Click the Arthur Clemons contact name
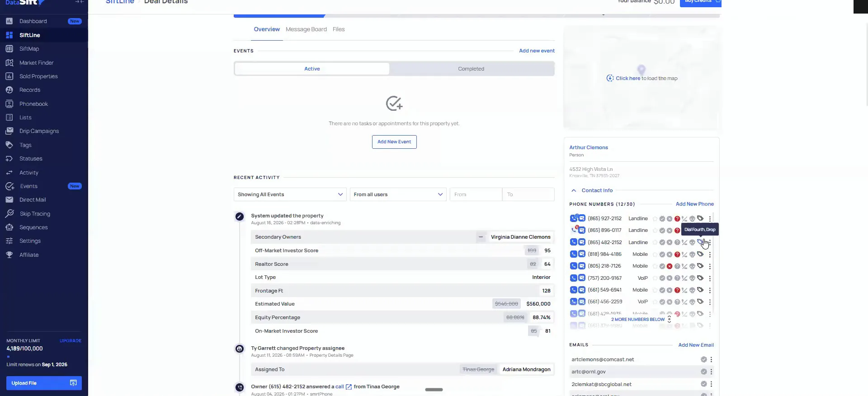Screen dimensions: 868x396 [x=589, y=148]
